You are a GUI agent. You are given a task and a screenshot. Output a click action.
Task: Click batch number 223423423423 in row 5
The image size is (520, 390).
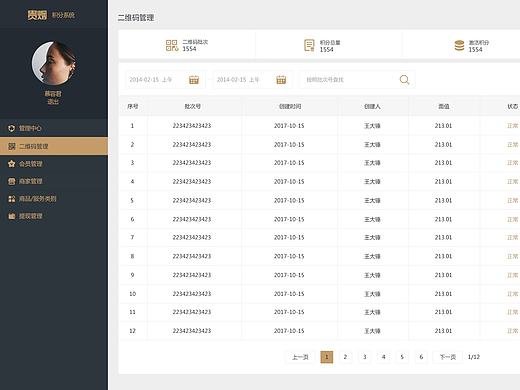click(192, 200)
